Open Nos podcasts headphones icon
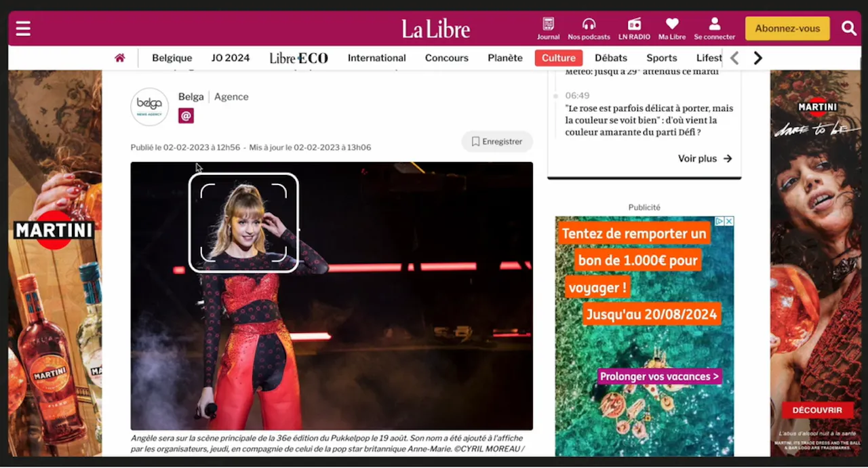Image resolution: width=868 pixels, height=468 pixels. tap(589, 24)
